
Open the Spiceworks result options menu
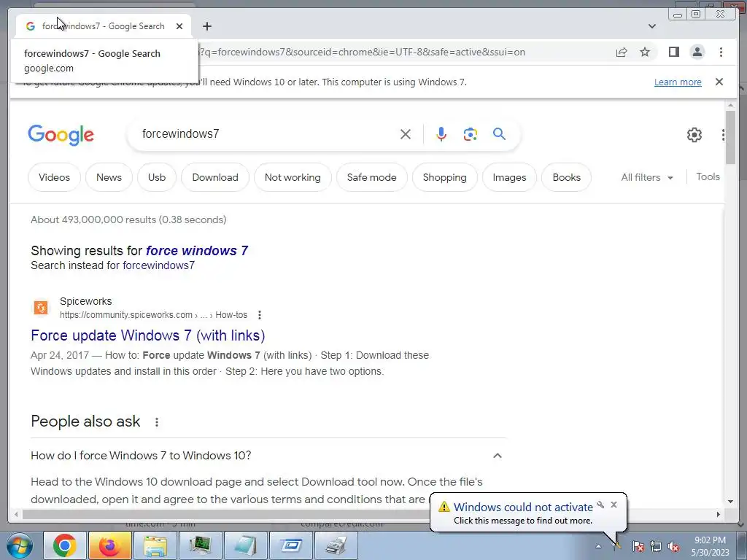click(260, 315)
